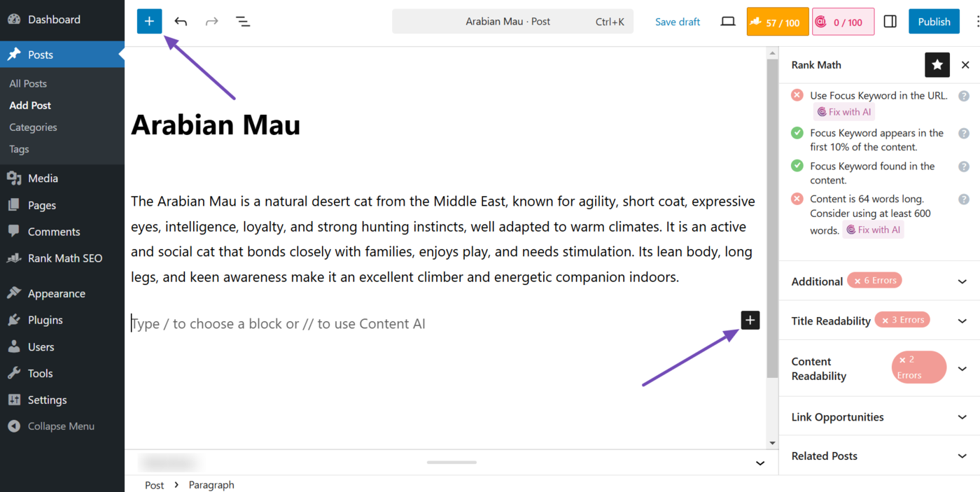The height and width of the screenshot is (492, 980).
Task: Expand the Content Readability section
Action: [962, 369]
